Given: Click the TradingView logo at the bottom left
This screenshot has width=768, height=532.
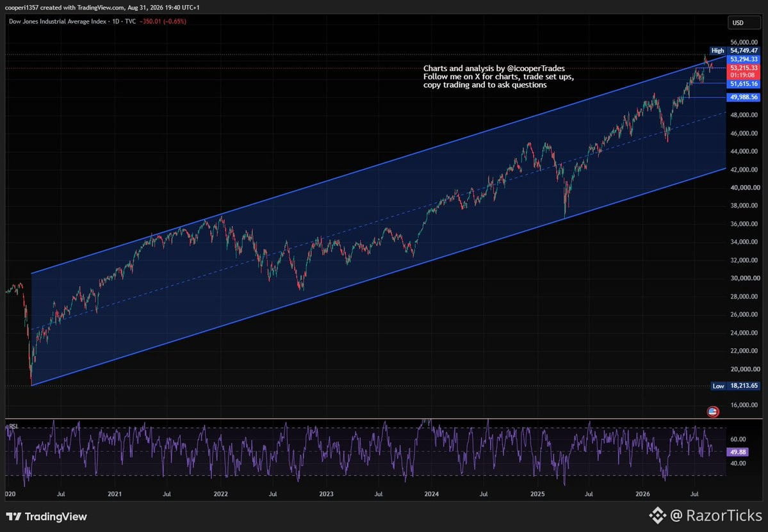Looking at the screenshot, I should 46,517.
